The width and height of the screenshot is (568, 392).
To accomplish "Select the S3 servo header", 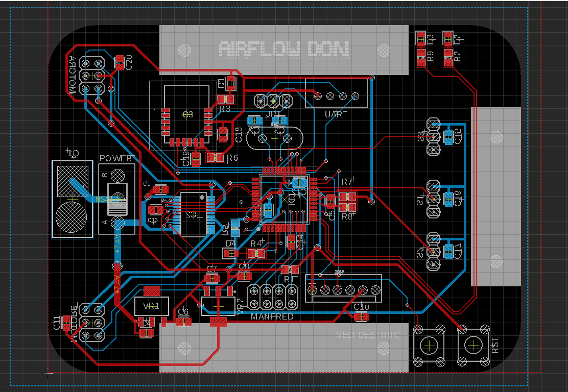I will pos(433,137).
